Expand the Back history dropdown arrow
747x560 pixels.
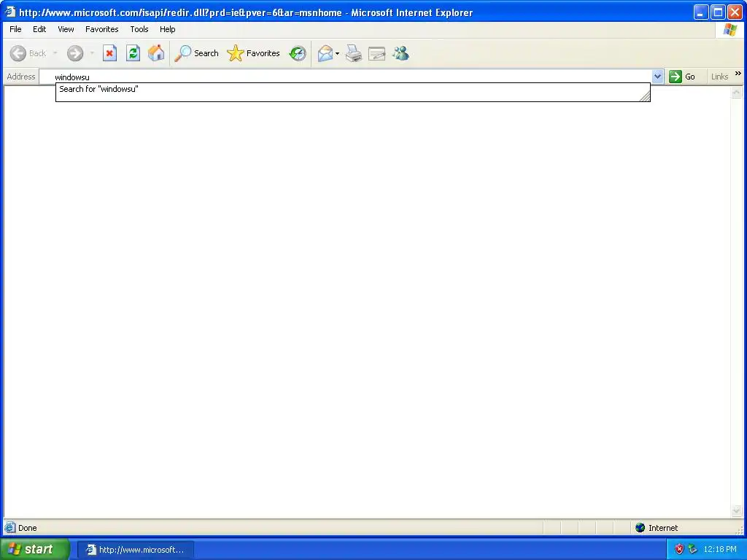pyautogui.click(x=55, y=53)
